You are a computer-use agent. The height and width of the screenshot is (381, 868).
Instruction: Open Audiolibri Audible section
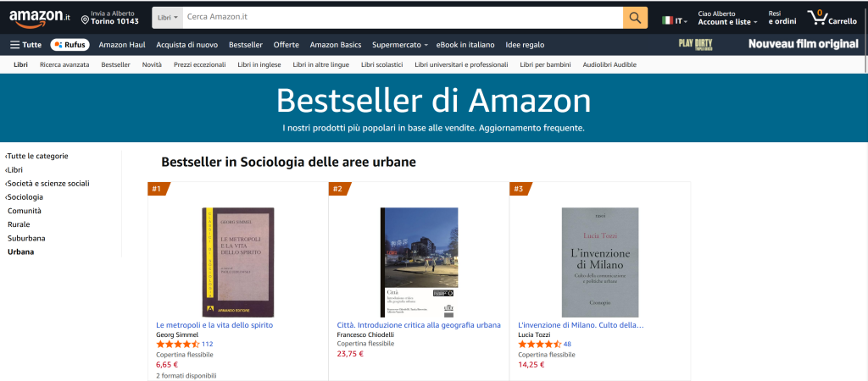[x=609, y=64]
